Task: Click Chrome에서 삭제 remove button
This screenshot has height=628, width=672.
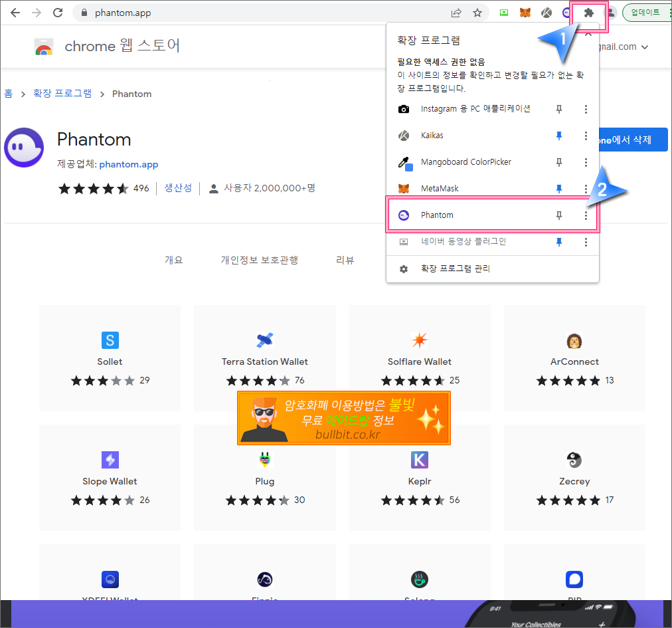Action: pos(633,140)
